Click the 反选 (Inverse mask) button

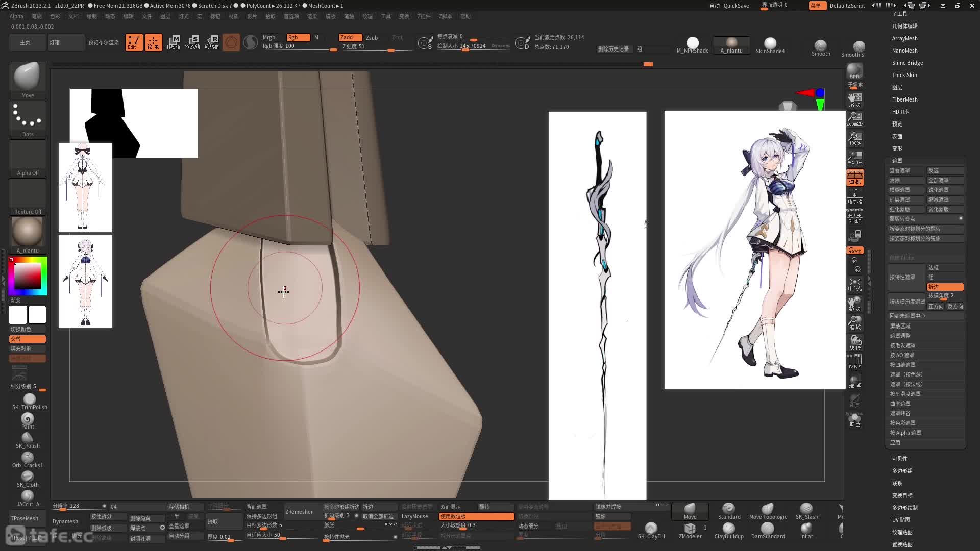(x=945, y=170)
